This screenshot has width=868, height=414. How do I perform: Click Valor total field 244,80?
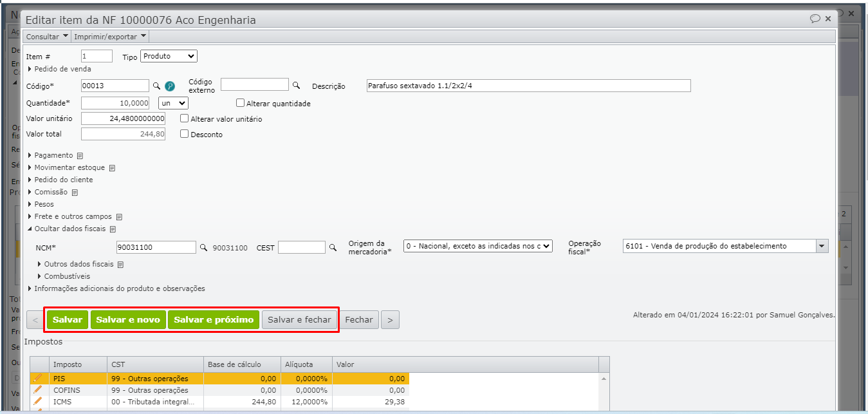tap(123, 134)
